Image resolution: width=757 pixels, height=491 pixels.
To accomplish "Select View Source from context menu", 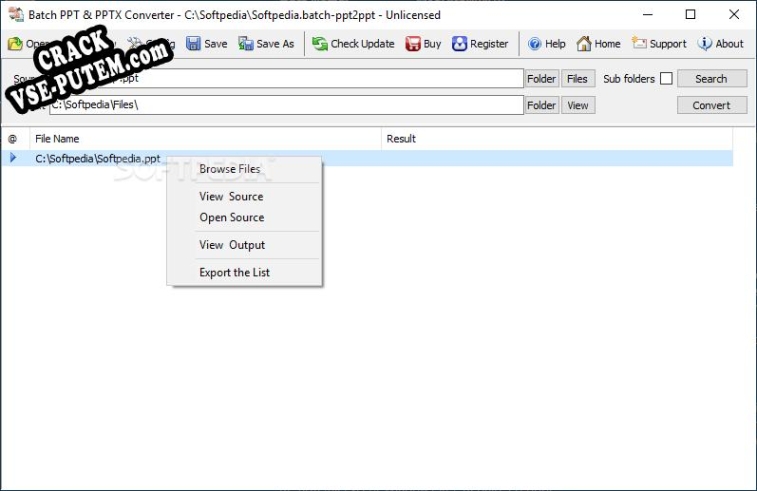I will click(x=231, y=197).
